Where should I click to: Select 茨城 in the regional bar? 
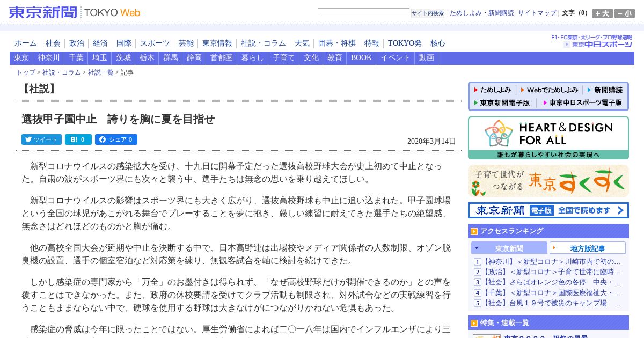point(123,58)
